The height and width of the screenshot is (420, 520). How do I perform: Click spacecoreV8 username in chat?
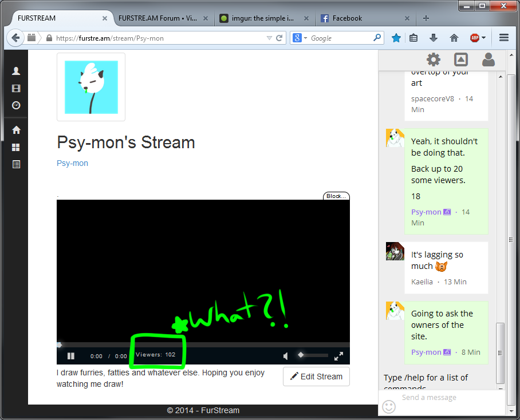432,99
